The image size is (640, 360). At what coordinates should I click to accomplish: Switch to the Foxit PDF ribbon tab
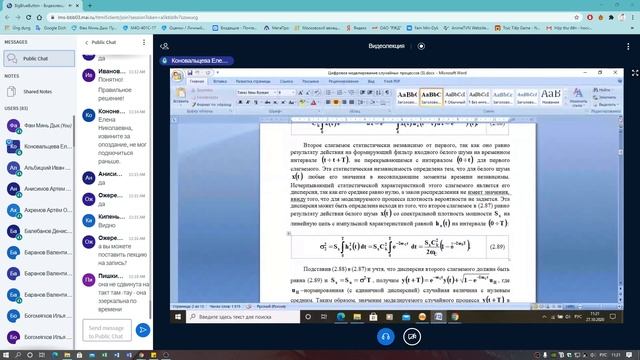(391, 81)
